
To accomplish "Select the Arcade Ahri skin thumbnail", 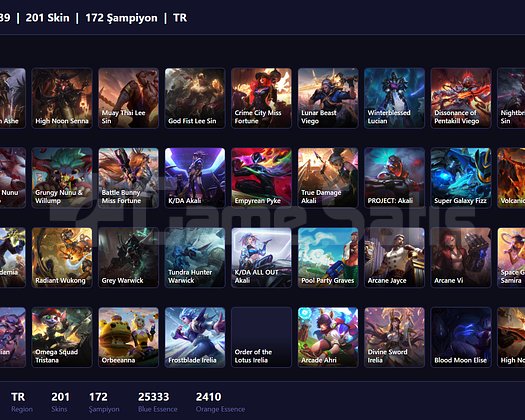I will coord(328,337).
